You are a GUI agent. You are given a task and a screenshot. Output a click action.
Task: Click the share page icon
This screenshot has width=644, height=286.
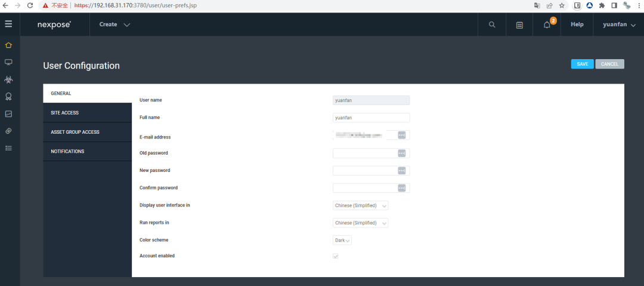[550, 6]
